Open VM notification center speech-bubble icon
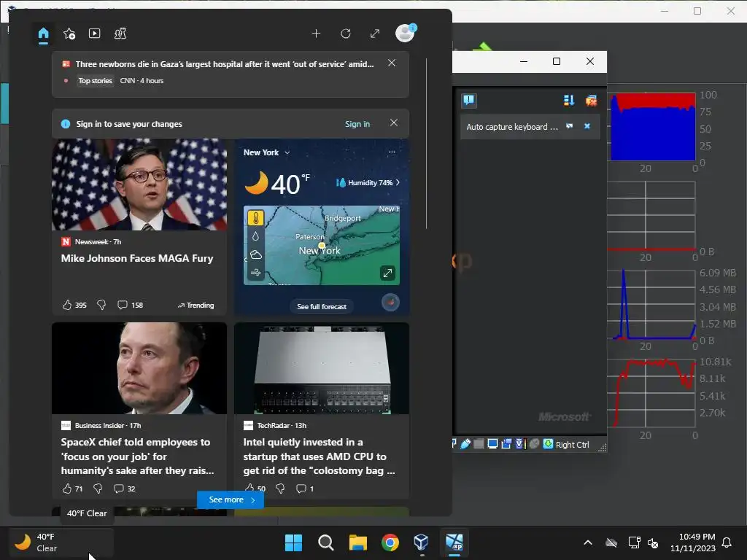This screenshot has height=560, width=747. pyautogui.click(x=469, y=100)
